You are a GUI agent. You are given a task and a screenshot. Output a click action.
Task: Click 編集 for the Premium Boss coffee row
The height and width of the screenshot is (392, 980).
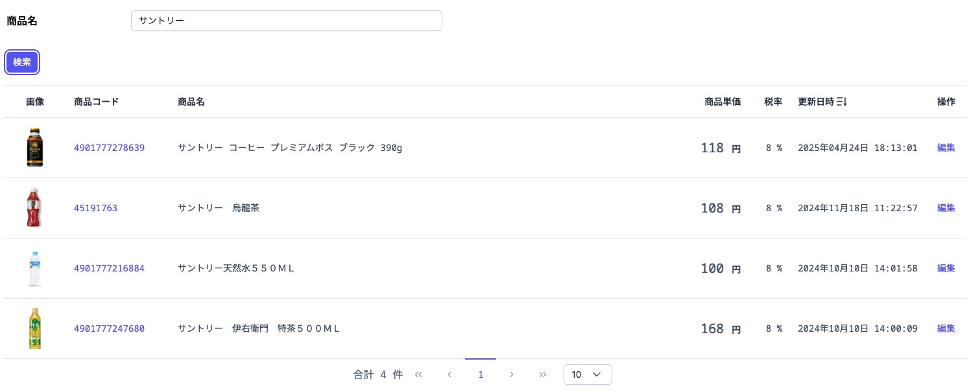pyautogui.click(x=946, y=148)
